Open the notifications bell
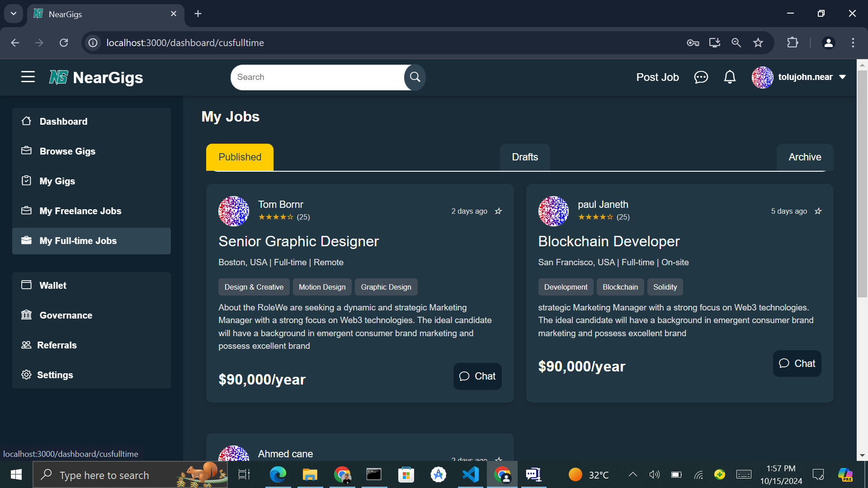Screen dimensions: 868x488 click(x=730, y=77)
